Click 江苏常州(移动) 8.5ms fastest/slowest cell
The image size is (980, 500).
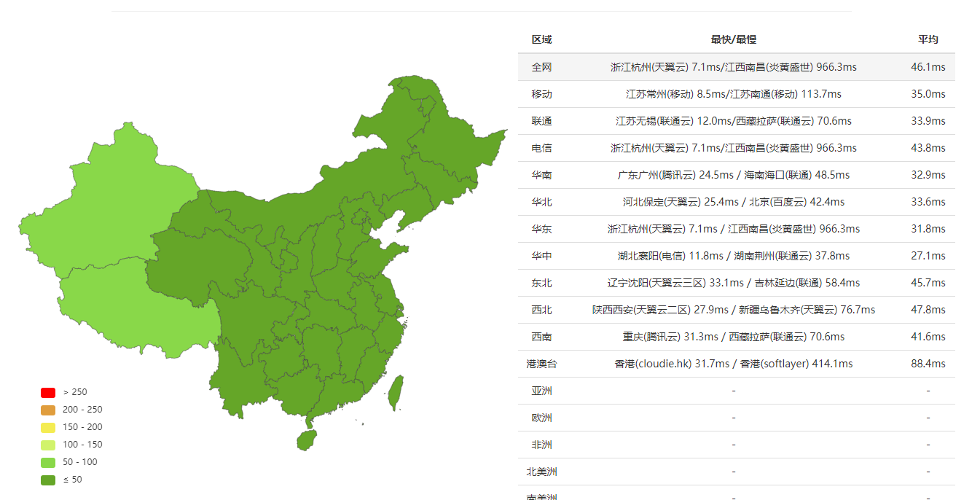point(734,94)
